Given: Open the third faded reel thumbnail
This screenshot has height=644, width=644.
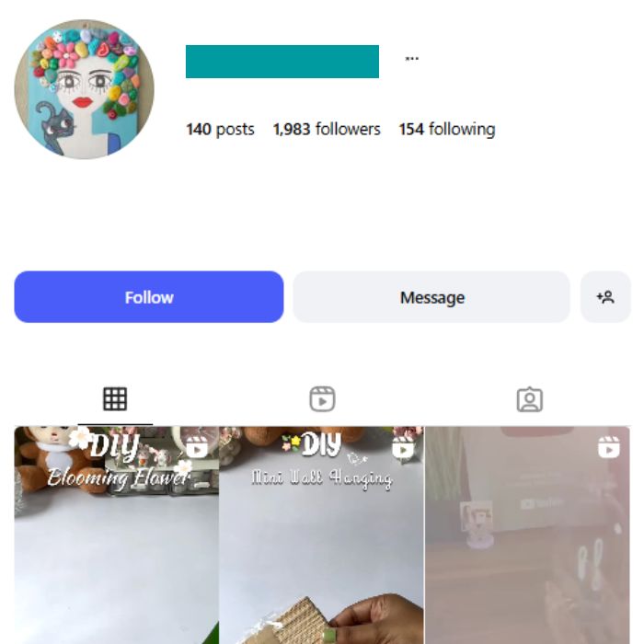Looking at the screenshot, I should (527, 535).
